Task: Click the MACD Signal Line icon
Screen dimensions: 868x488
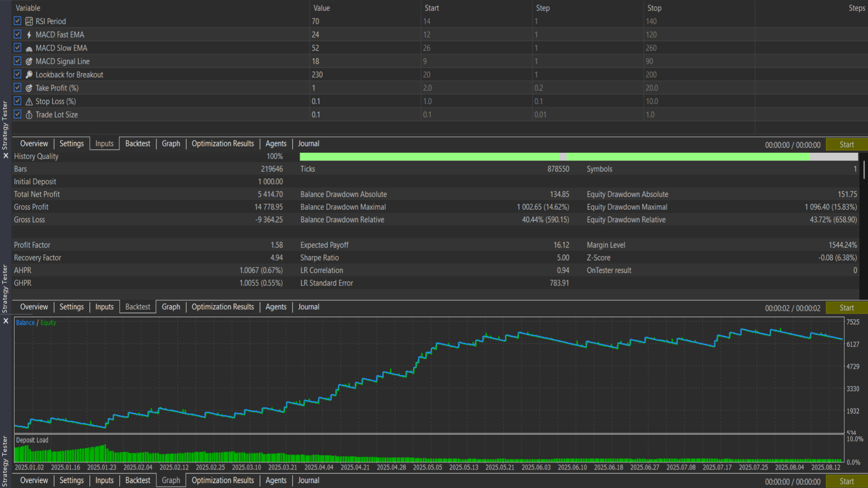Action: (x=29, y=61)
